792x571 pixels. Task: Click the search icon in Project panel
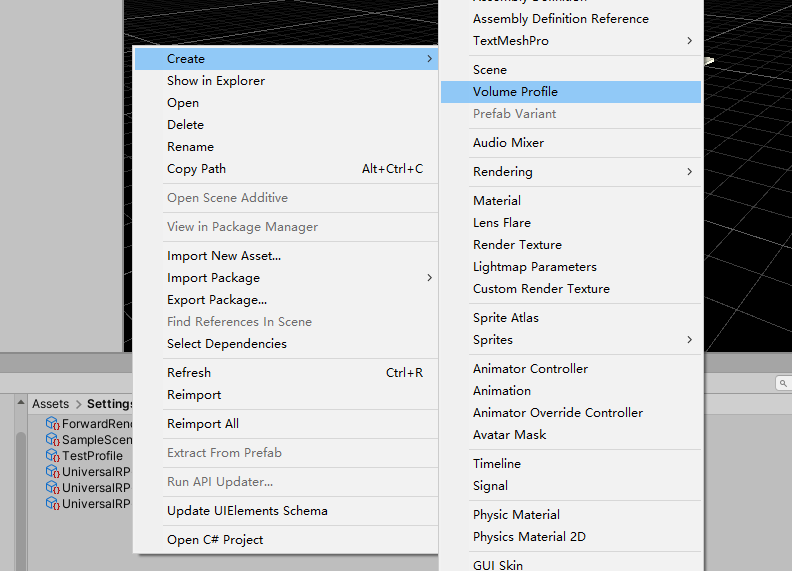(783, 383)
